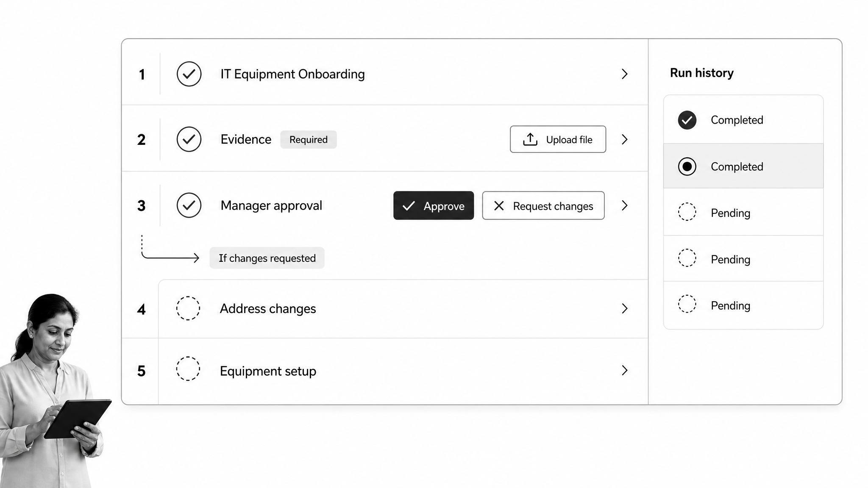Open the IT Equipment Onboarding title
868x488 pixels.
pyautogui.click(x=292, y=74)
